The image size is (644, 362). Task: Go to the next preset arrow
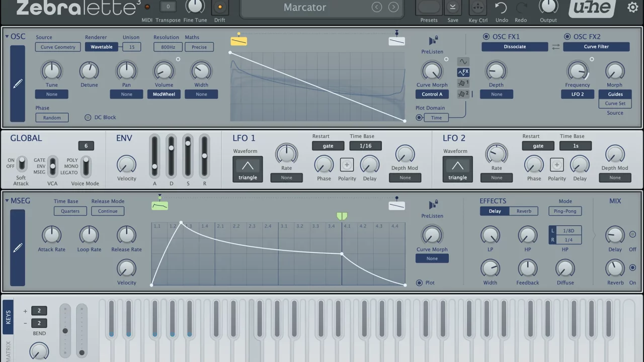[393, 7]
